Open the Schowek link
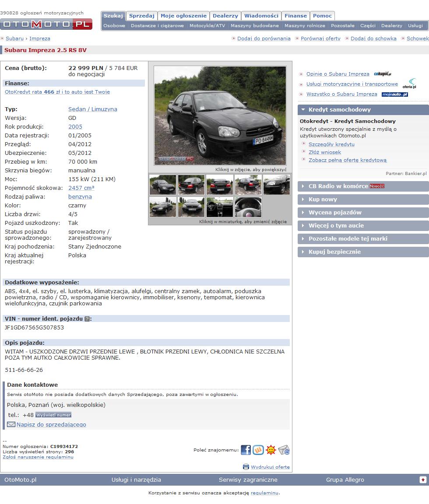This screenshot has width=429, height=504. click(418, 38)
